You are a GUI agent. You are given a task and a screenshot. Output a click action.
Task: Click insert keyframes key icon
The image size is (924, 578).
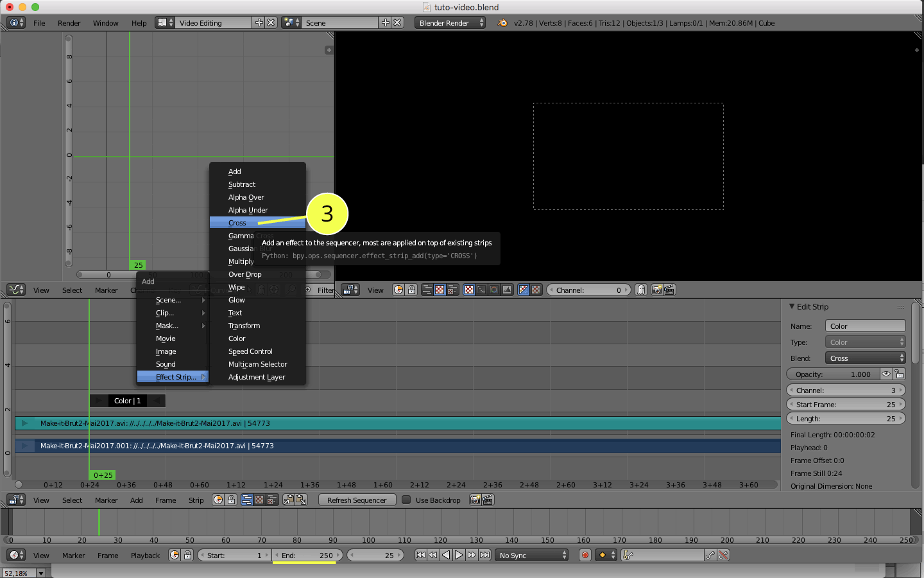pos(710,555)
